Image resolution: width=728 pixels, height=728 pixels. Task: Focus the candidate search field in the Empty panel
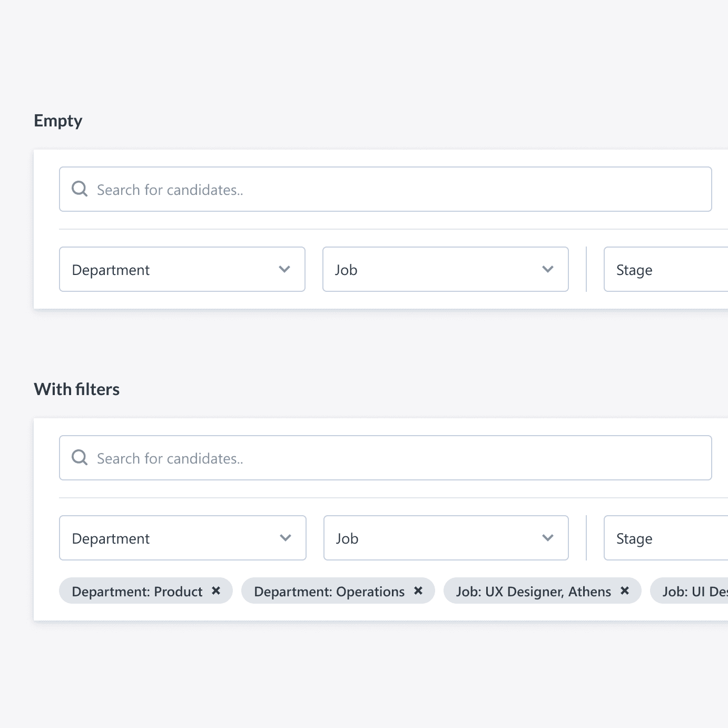[x=386, y=189]
